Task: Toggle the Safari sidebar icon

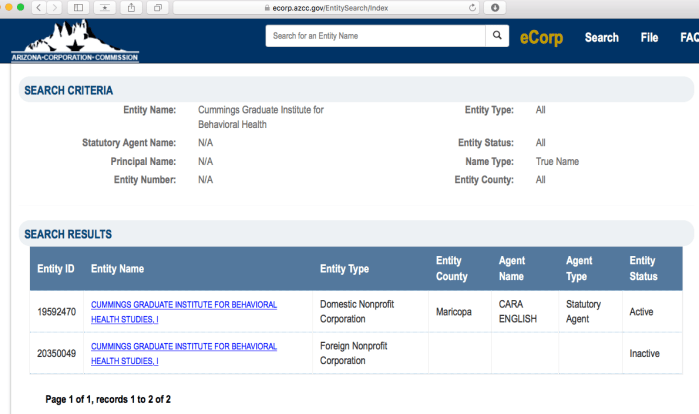Action: coord(80,7)
